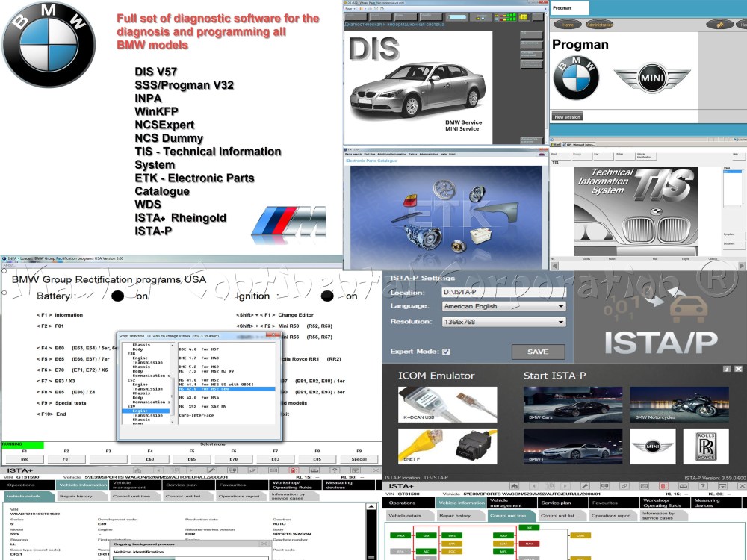The image size is (747, 560).
Task: Choose the ENET cable emulator option
Action: point(447,447)
